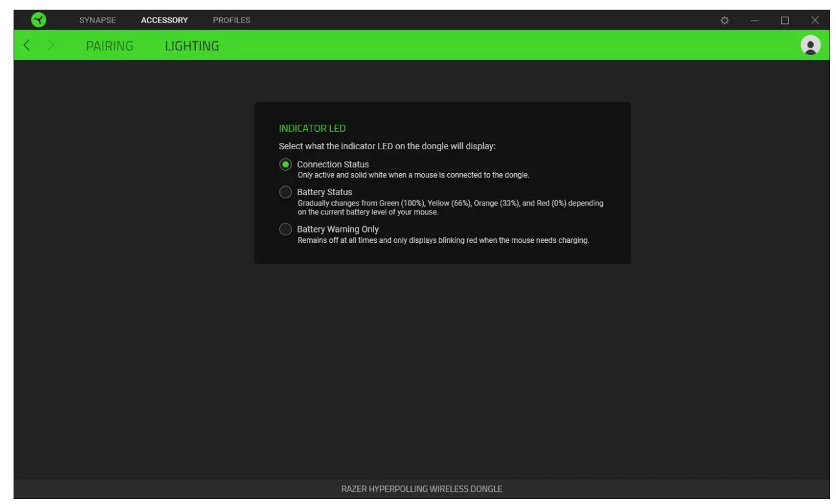The image size is (836, 504).
Task: Switch to the Accessory tab
Action: click(x=165, y=21)
